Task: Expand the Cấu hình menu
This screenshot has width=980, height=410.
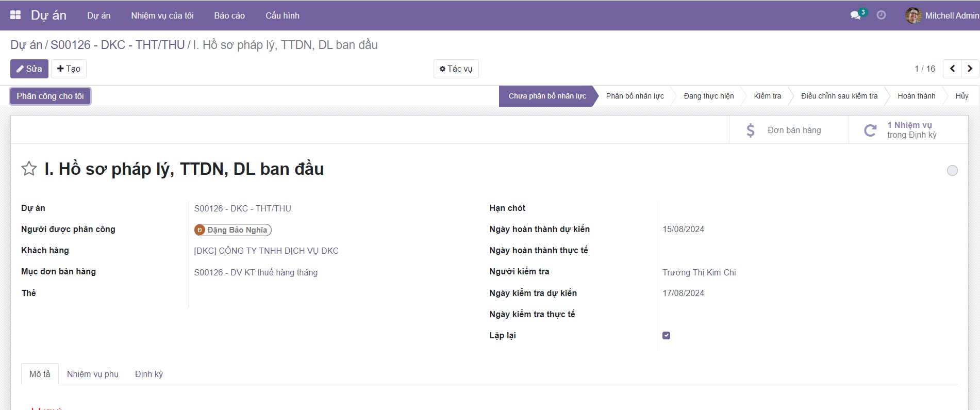Action: pyautogui.click(x=282, y=15)
